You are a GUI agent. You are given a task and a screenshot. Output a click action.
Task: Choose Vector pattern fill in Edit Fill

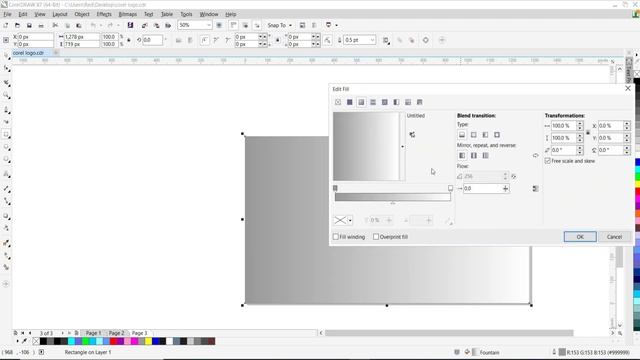[373, 102]
